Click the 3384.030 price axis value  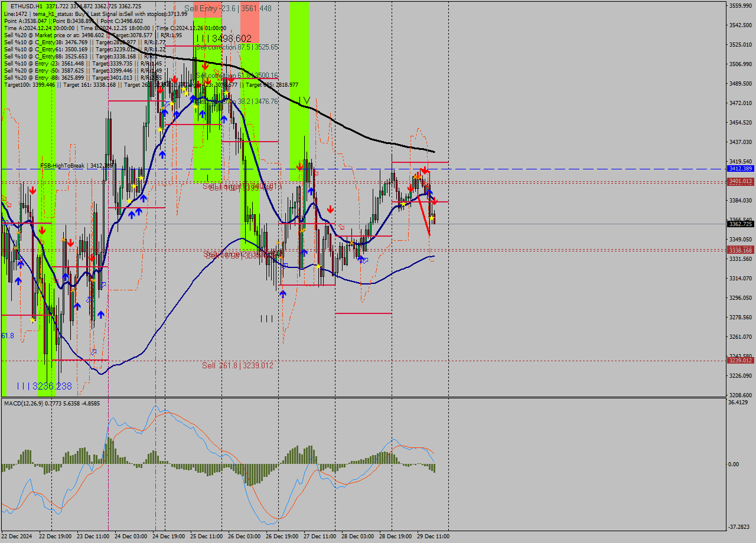pos(741,200)
